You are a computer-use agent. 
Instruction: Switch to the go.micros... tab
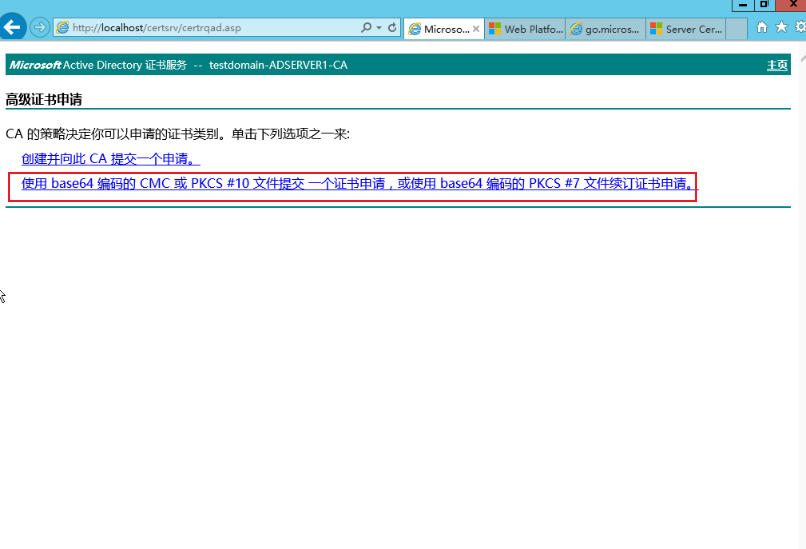(606, 29)
